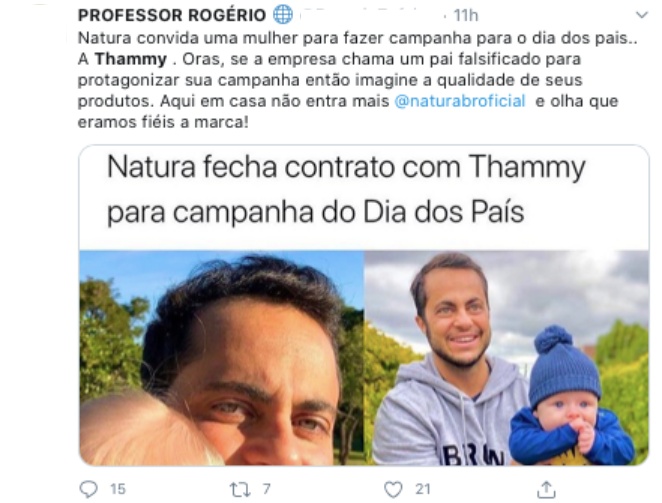The height and width of the screenshot is (503, 662).
Task: Open PROFESSOR ROGÉRIO profile name
Action: [x=172, y=15]
